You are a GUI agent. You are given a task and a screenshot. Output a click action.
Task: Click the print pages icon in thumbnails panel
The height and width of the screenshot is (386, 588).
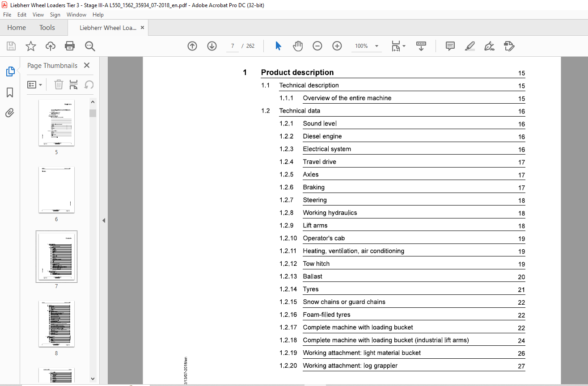click(74, 84)
